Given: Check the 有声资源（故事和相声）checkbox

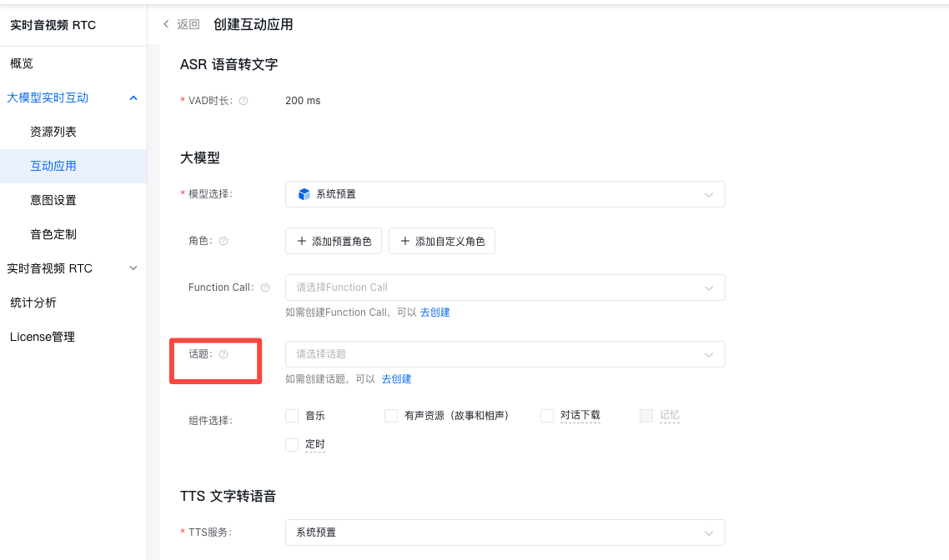Looking at the screenshot, I should (391, 415).
